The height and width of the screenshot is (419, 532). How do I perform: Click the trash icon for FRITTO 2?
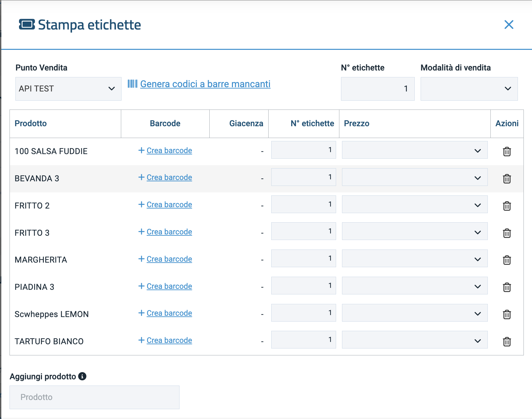tap(507, 206)
